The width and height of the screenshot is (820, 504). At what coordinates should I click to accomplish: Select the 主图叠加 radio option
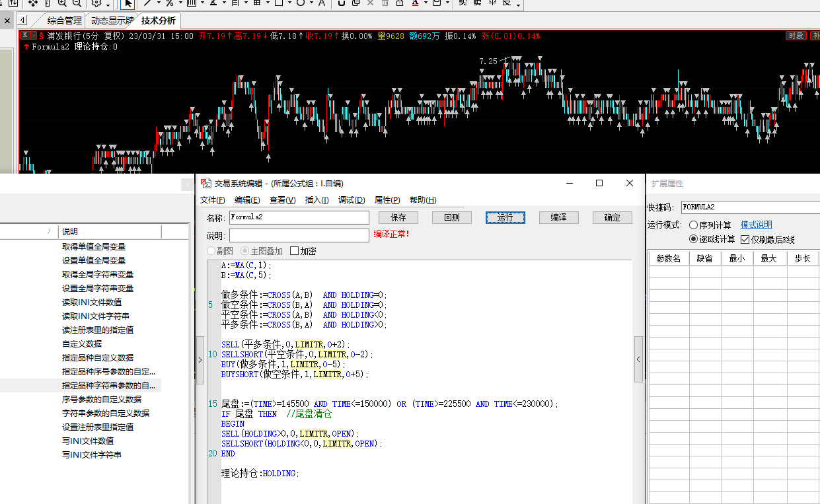262,251
